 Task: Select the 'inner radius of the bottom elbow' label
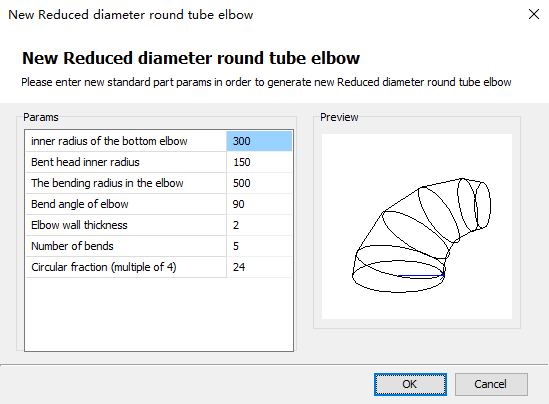pos(109,141)
